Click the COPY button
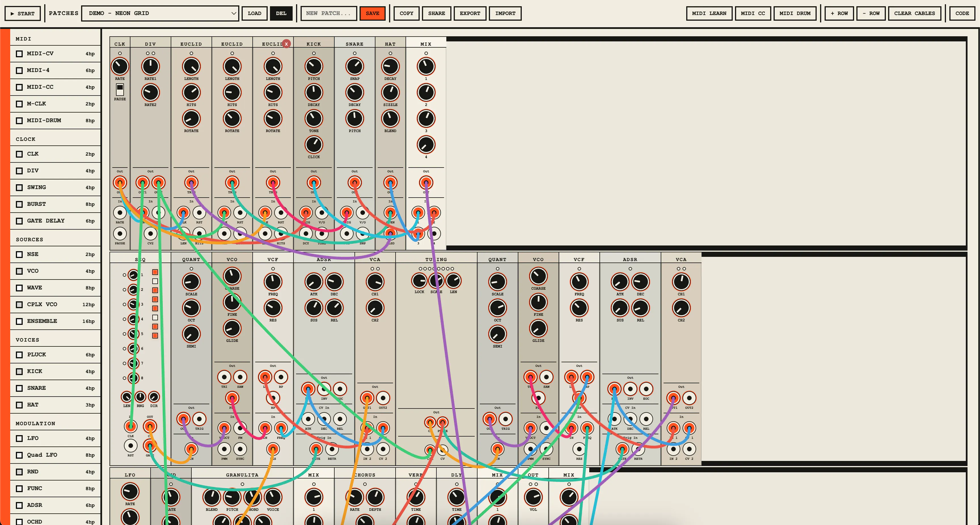This screenshot has height=525, width=980. (x=406, y=13)
